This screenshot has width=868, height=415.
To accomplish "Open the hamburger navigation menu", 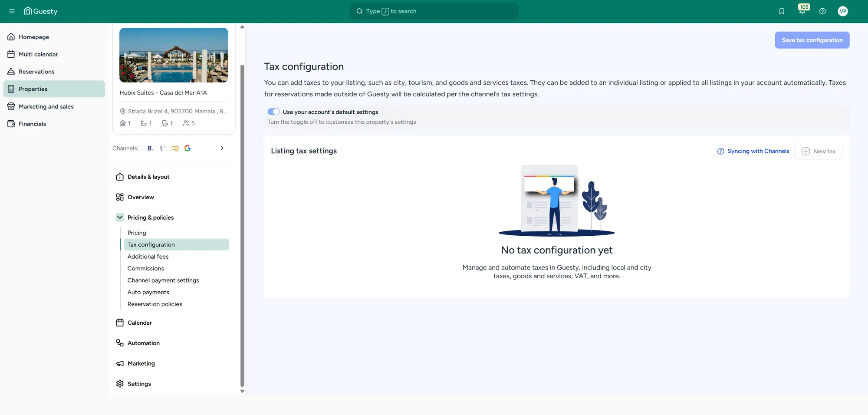I will coord(12,11).
